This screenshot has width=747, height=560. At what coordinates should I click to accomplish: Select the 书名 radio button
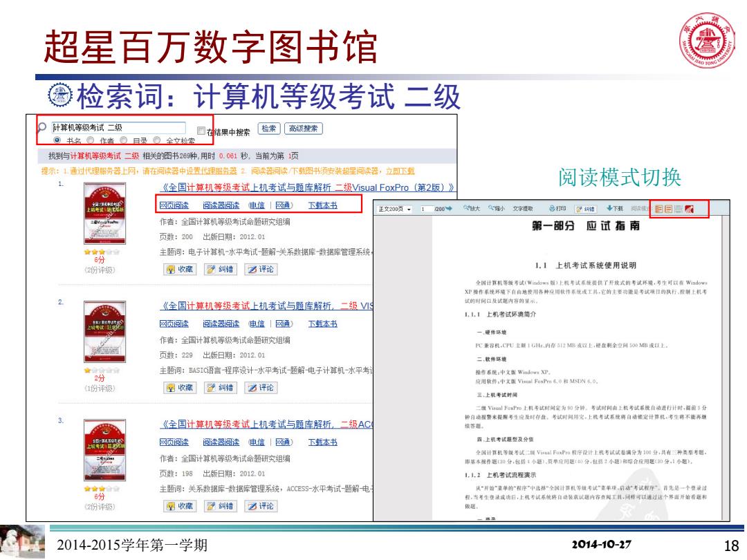coord(57,140)
